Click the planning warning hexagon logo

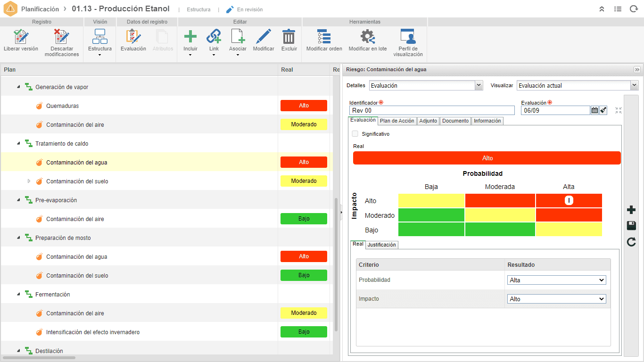point(10,9)
